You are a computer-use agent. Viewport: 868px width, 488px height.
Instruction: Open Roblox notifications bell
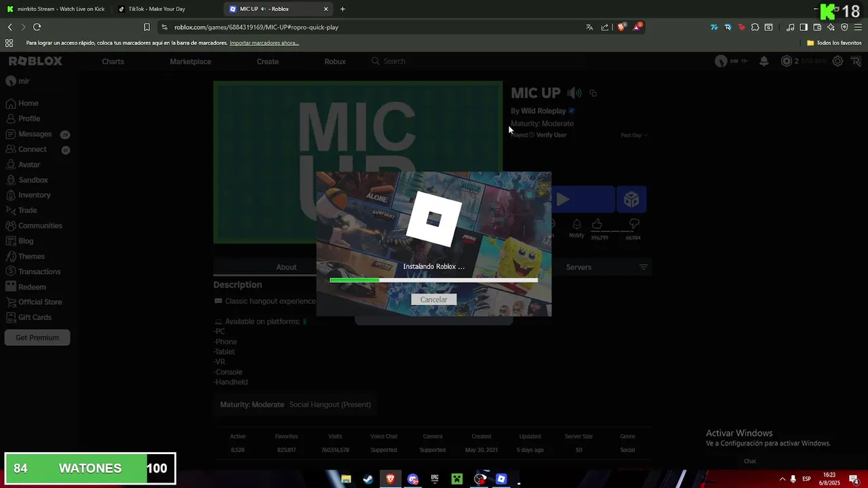764,61
